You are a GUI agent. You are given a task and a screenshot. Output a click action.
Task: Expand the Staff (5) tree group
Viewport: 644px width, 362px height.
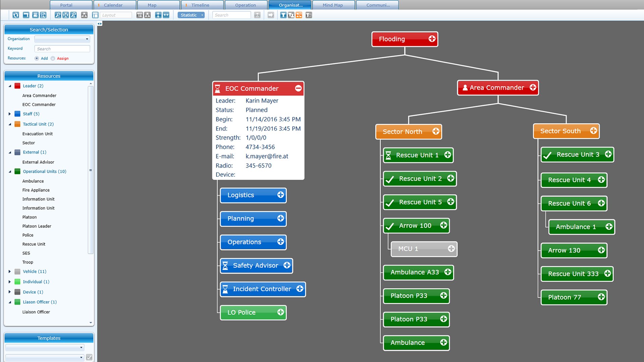(10, 114)
